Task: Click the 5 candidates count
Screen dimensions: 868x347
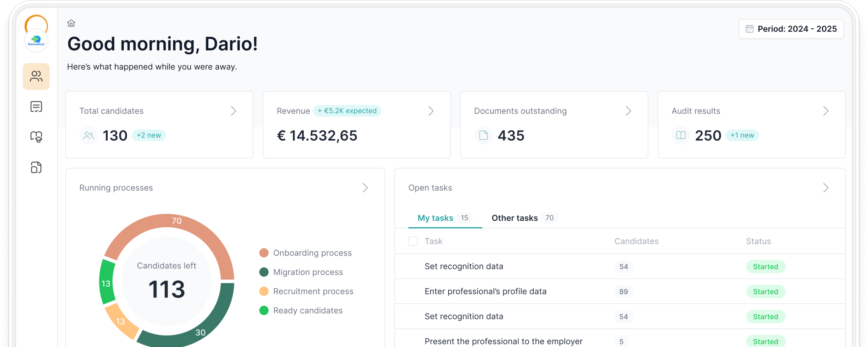Action: [x=621, y=341]
